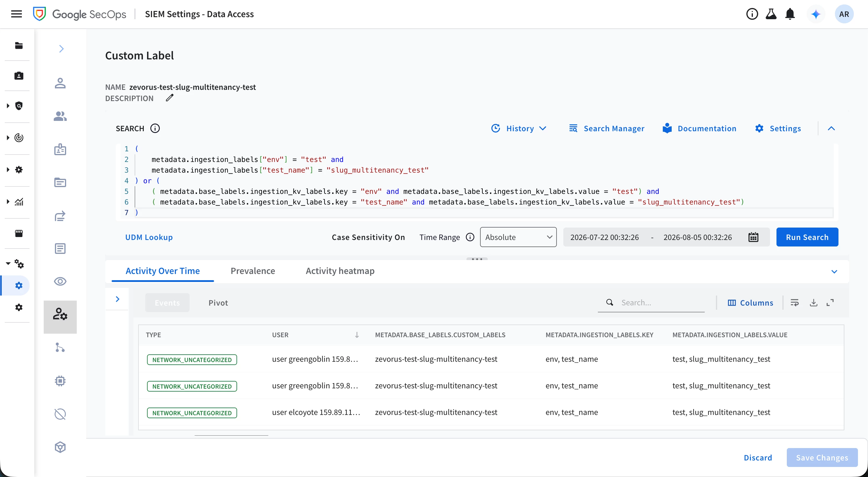The image size is (868, 477).
Task: Click the horizontal scrollbar under results table
Action: click(231, 435)
